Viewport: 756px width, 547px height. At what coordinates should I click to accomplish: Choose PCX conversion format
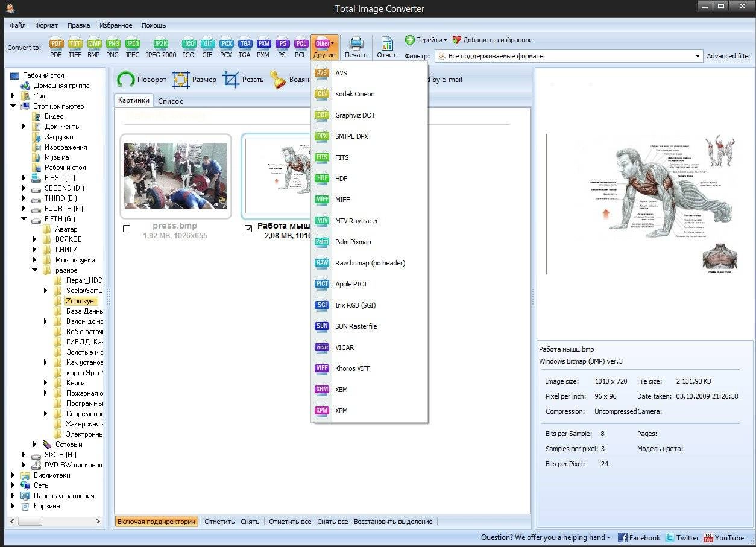click(x=226, y=48)
